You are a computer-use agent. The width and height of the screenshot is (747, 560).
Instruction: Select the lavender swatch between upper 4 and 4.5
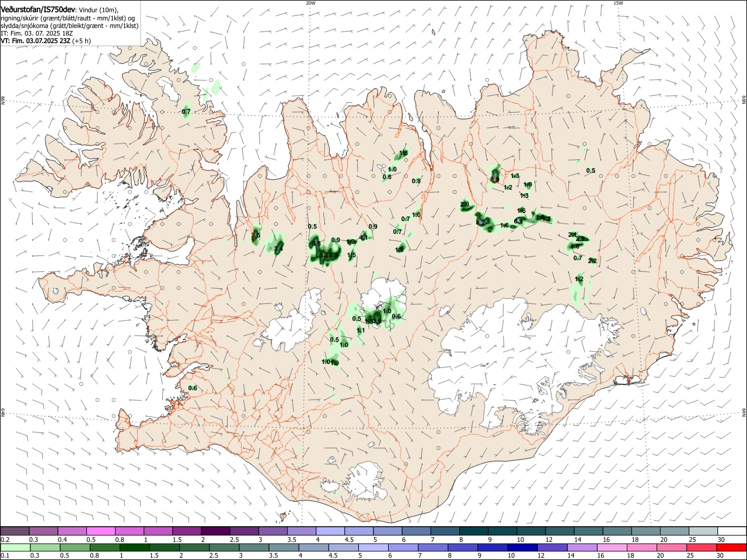(x=330, y=531)
